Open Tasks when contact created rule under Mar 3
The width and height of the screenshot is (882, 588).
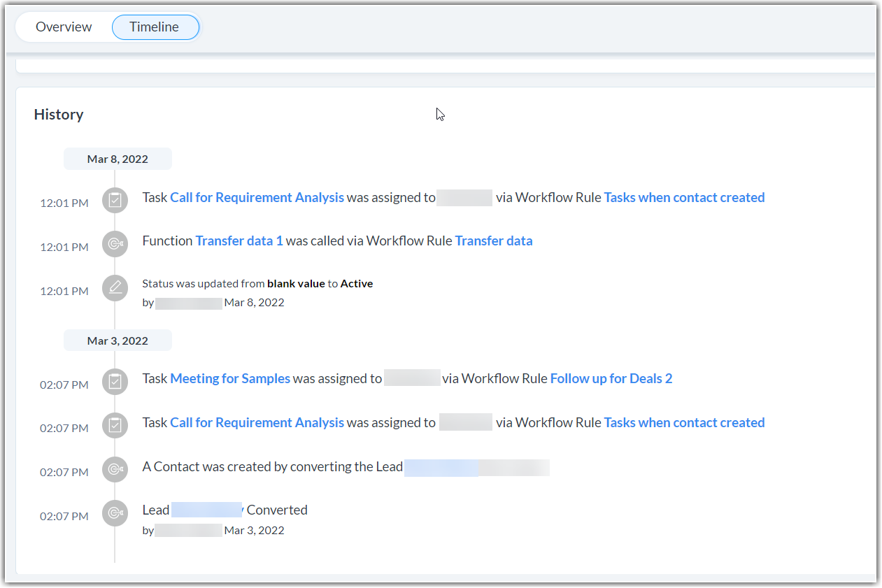[683, 423]
